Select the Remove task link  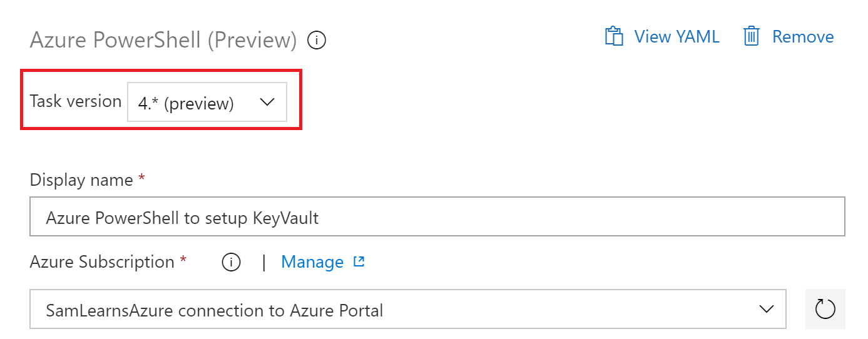click(x=803, y=37)
